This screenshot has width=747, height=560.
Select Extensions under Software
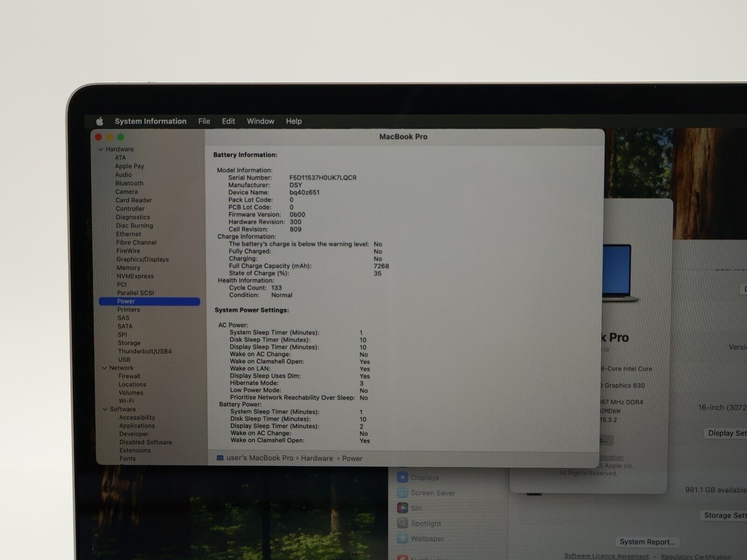coord(135,451)
